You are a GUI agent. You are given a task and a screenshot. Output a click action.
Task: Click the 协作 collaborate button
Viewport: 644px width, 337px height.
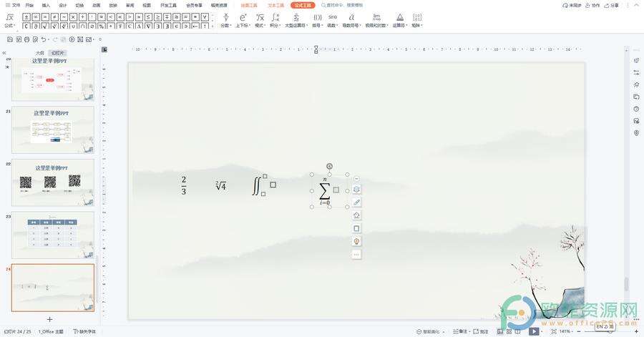(x=593, y=5)
